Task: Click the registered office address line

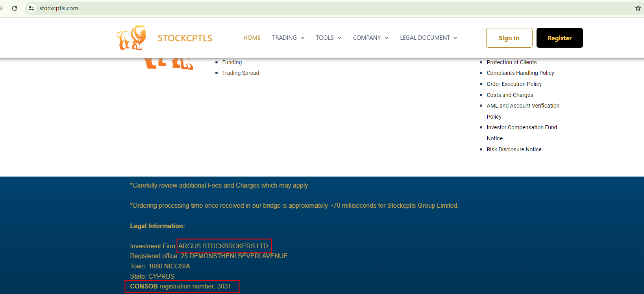Action: click(x=209, y=256)
